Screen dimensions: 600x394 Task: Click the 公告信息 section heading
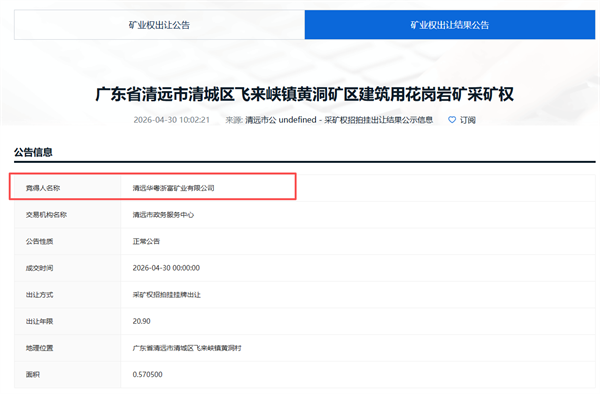(33, 152)
